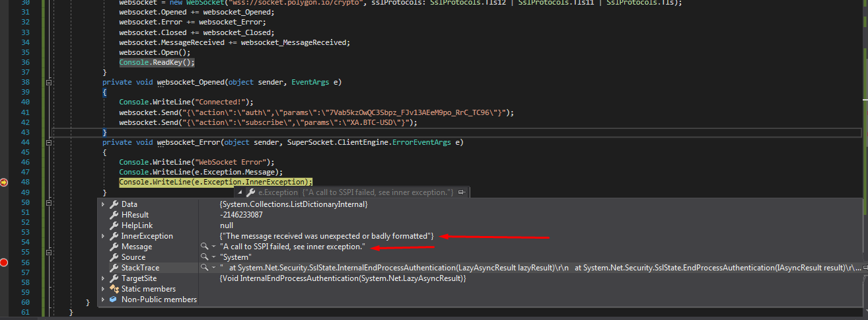Click the HelpLink value null

(226, 225)
